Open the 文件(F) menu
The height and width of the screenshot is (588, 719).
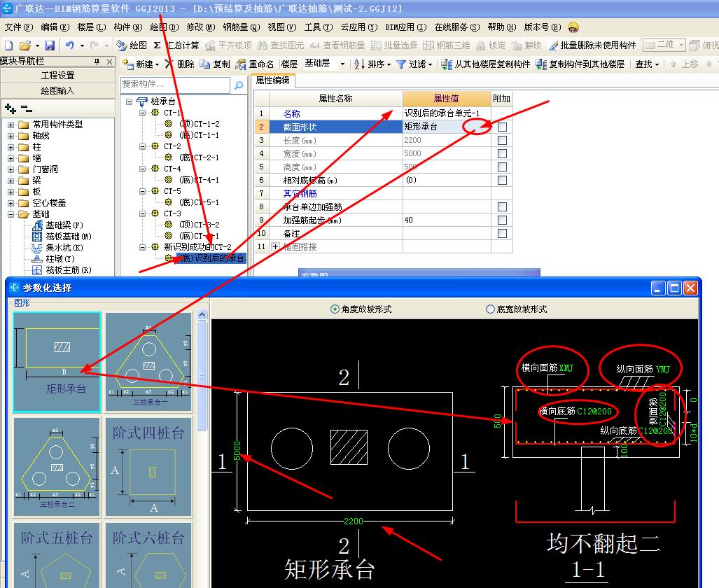click(x=18, y=27)
